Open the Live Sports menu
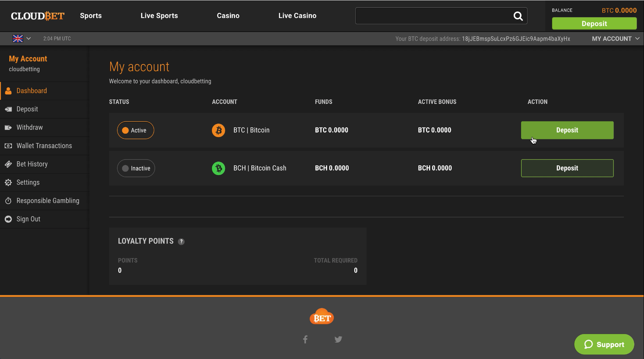This screenshot has height=359, width=644. pos(159,16)
